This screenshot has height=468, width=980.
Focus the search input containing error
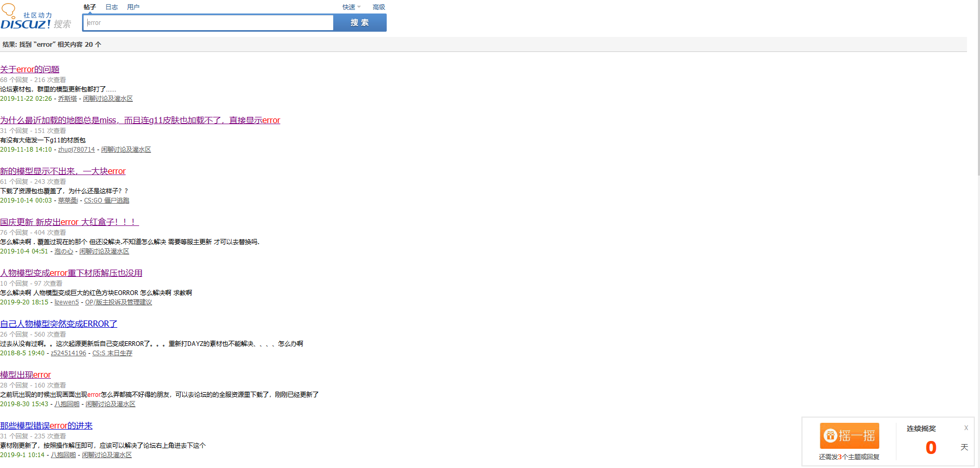click(208, 23)
